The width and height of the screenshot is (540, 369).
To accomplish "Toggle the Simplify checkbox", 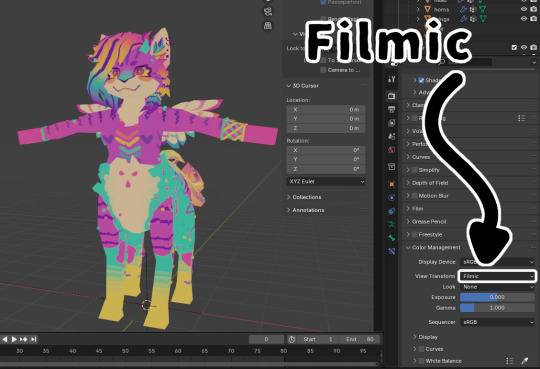I will [x=415, y=170].
